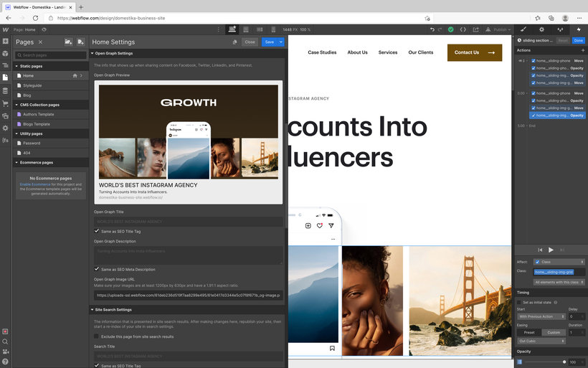Follow the Enable Ecommerce link
This screenshot has height=368, width=588.
35,184
